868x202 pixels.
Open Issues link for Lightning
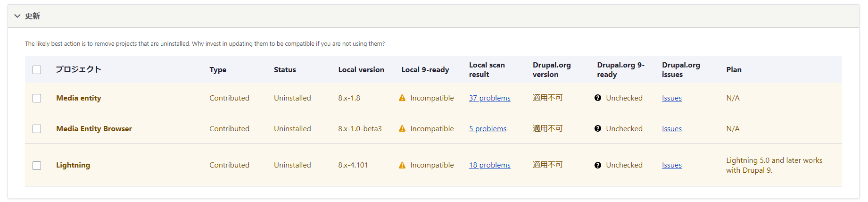(x=671, y=165)
